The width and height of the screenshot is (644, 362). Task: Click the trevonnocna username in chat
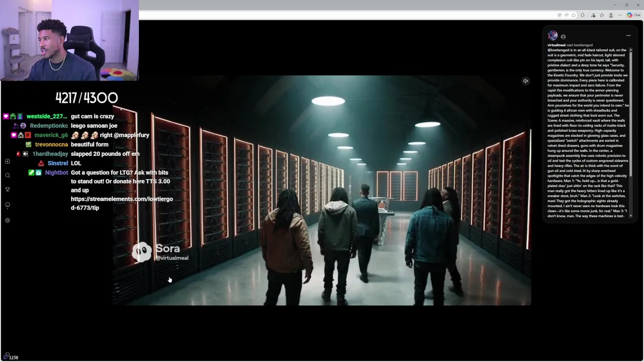pyautogui.click(x=51, y=144)
